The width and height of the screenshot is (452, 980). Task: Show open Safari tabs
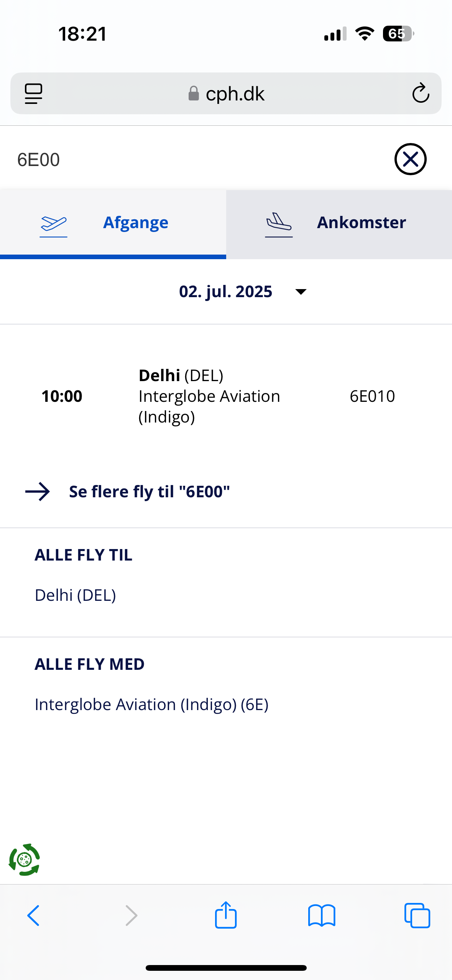417,915
